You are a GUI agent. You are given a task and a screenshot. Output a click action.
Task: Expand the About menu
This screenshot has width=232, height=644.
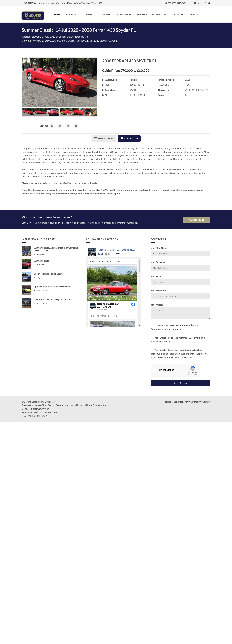[142, 14]
